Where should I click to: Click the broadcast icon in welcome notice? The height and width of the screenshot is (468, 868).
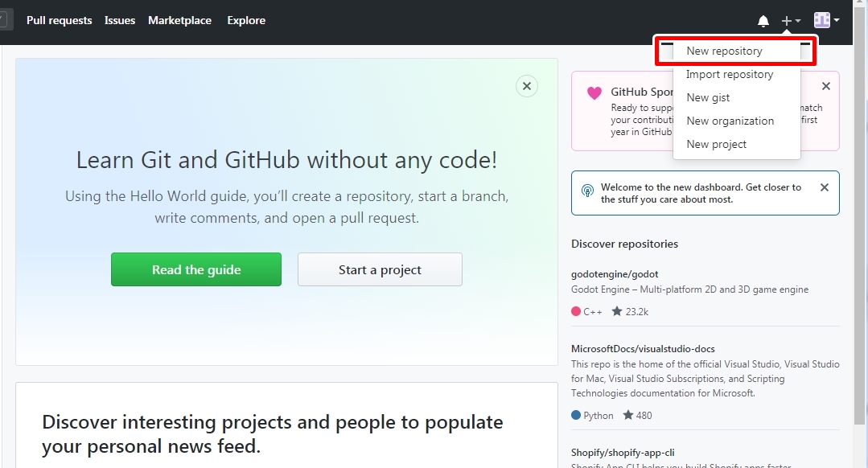tap(587, 191)
